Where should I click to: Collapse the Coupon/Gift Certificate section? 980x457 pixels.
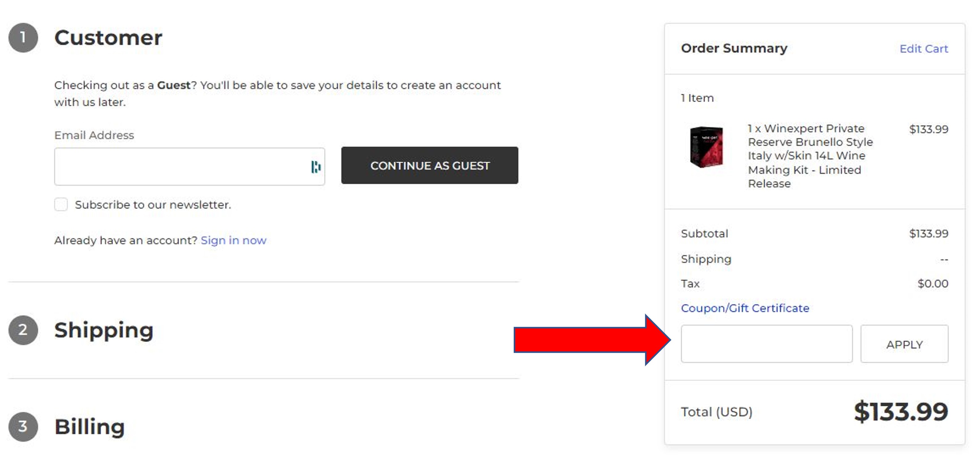(745, 308)
